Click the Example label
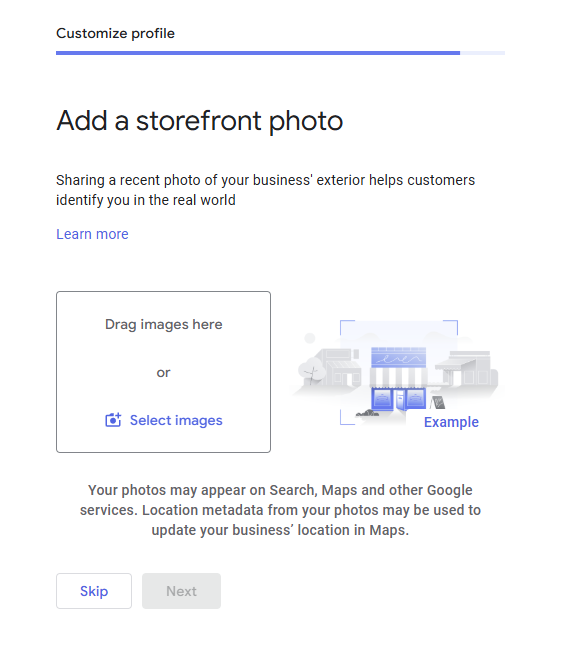 point(451,422)
